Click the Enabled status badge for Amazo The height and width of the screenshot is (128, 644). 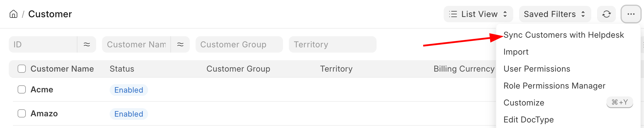coord(129,114)
